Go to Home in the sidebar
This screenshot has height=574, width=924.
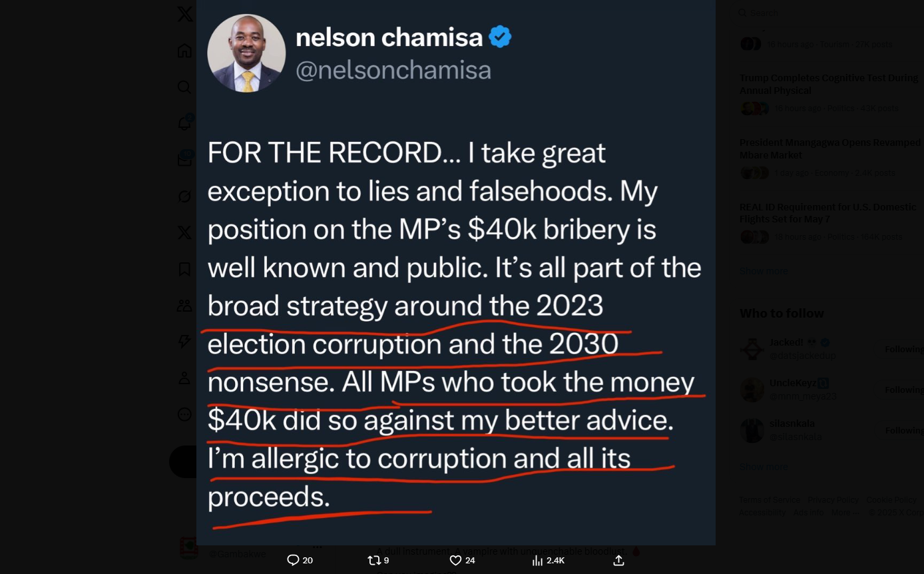(184, 51)
